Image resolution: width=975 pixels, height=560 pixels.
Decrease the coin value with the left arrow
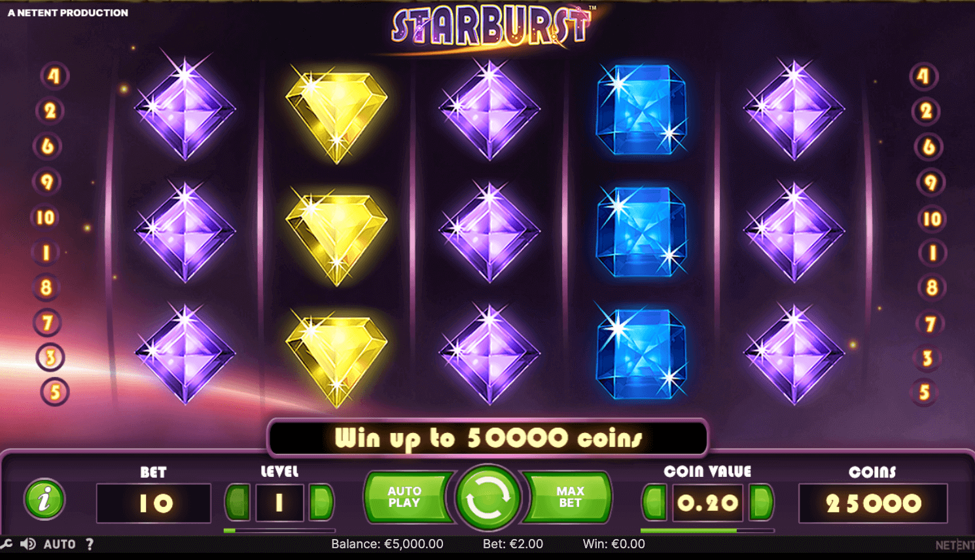point(654,502)
